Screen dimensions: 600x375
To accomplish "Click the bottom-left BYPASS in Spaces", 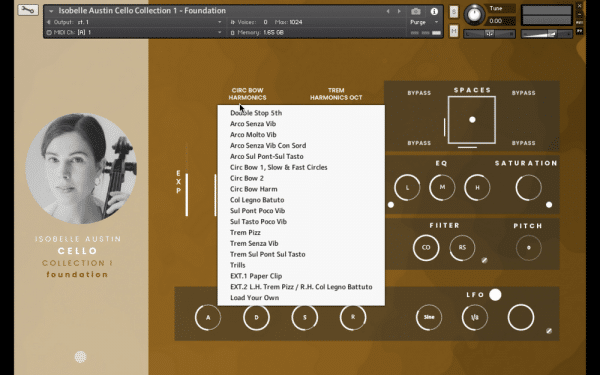I will tap(419, 143).
